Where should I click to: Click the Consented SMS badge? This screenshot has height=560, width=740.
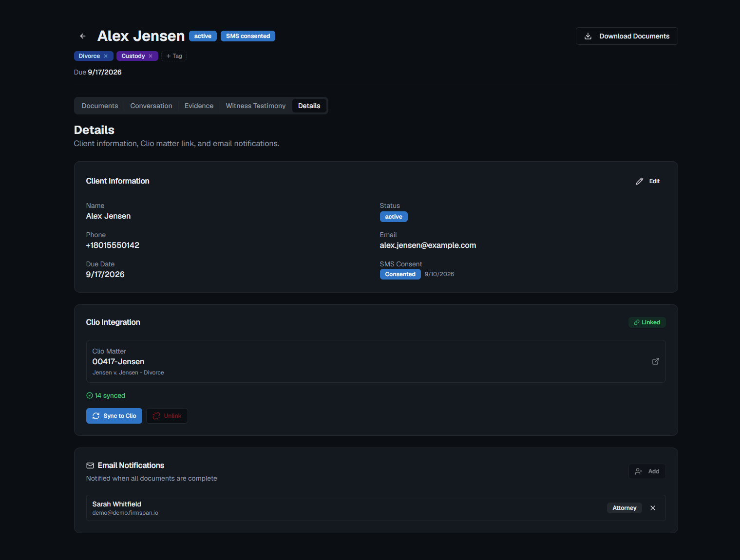(400, 274)
